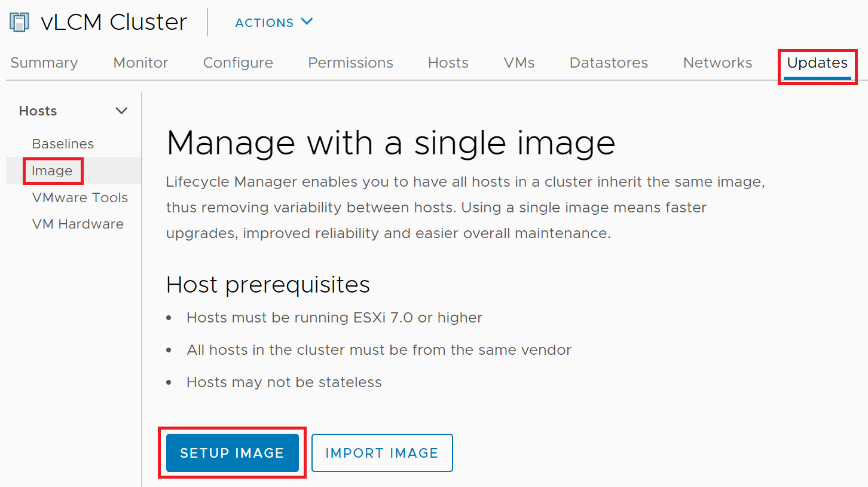868x487 pixels.
Task: Select the Permissions tab
Action: point(350,63)
